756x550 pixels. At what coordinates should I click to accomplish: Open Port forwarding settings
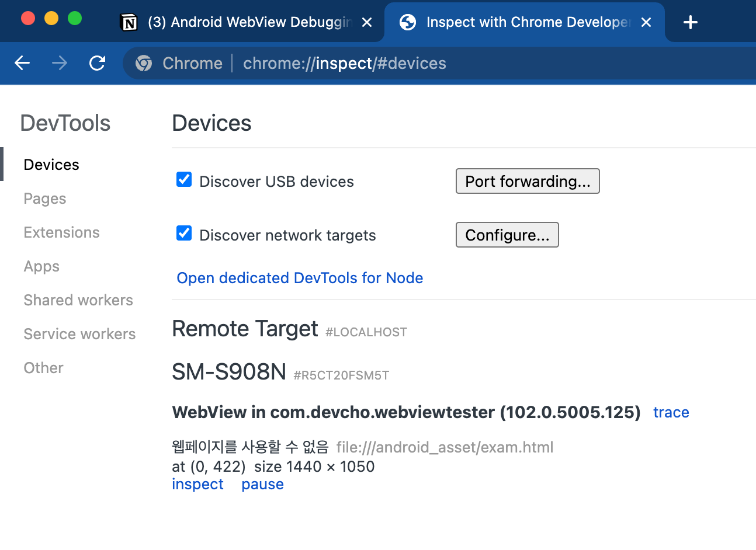pos(528,181)
